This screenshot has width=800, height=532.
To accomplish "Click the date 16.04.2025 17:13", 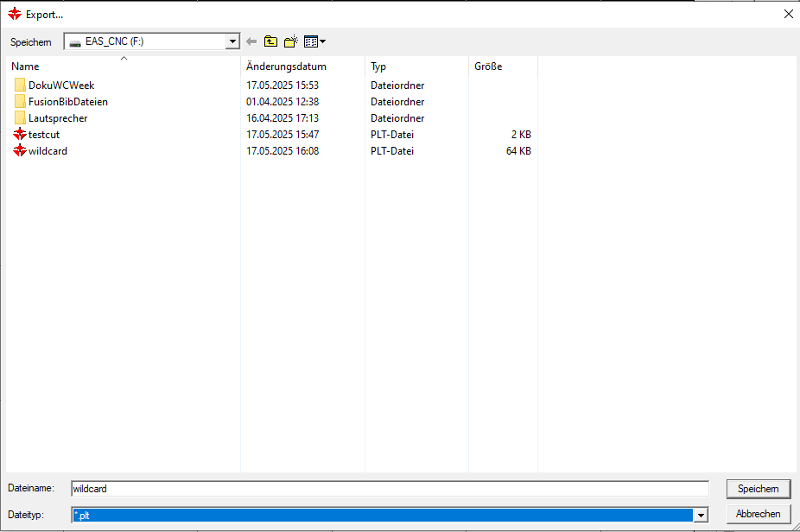I will pyautogui.click(x=283, y=117).
